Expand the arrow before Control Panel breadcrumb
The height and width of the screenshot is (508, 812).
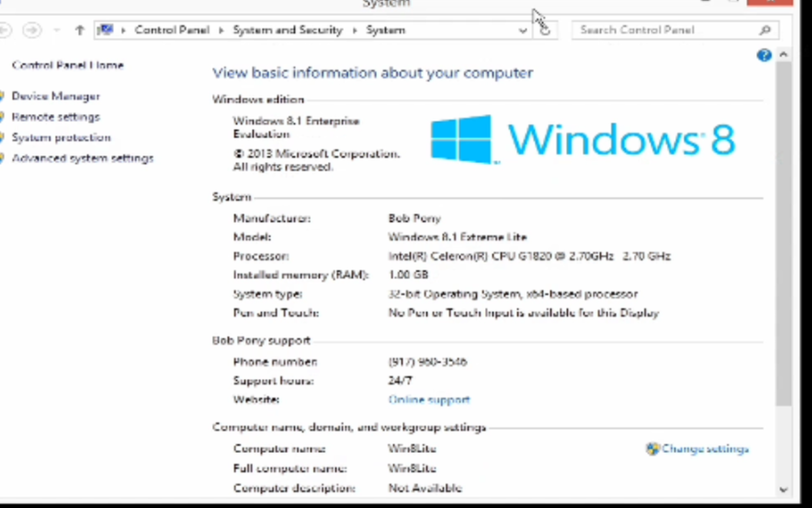tap(123, 31)
